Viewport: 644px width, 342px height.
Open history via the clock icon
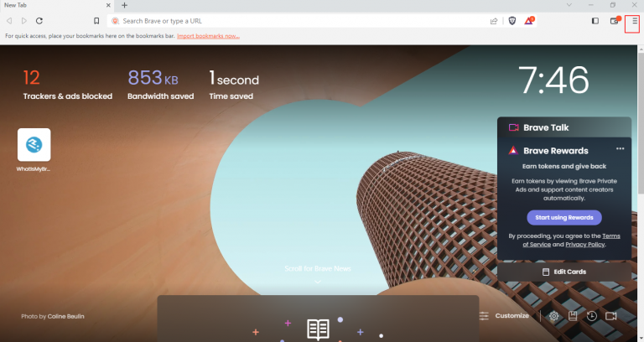point(592,316)
